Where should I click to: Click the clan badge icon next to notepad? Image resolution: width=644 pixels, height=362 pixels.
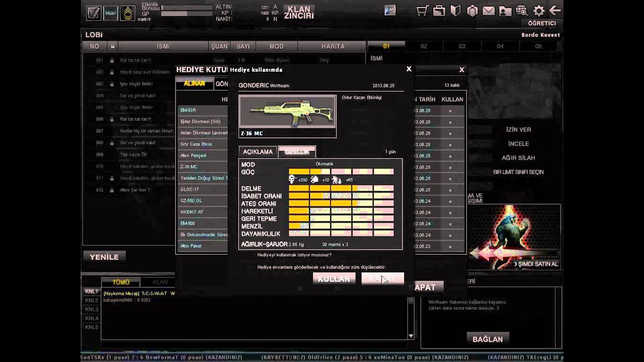click(x=111, y=13)
